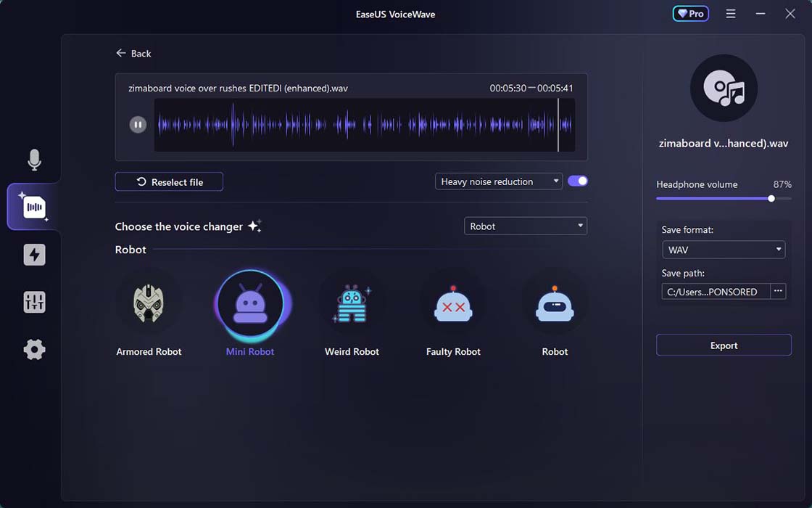
Task: Pick the plain Robot voice effect
Action: point(555,305)
